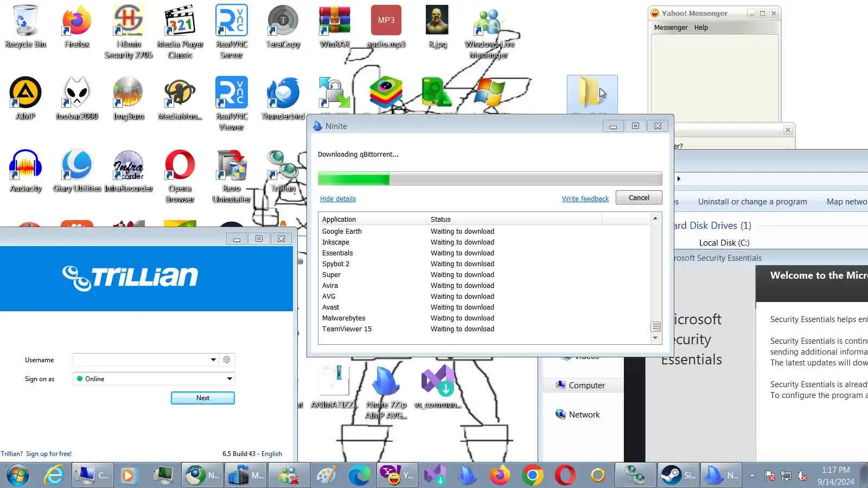Click Uninstall or change a program
The width and height of the screenshot is (868, 488).
click(x=752, y=202)
